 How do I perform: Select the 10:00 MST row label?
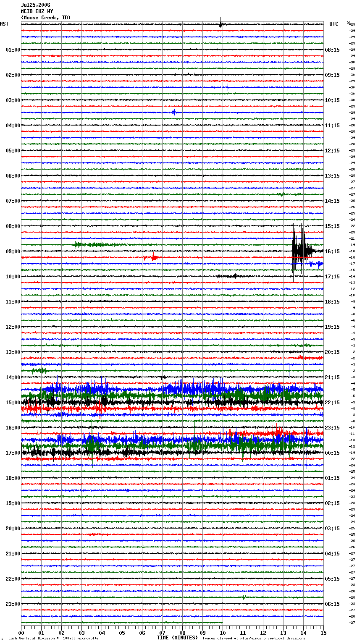(x=13, y=277)
